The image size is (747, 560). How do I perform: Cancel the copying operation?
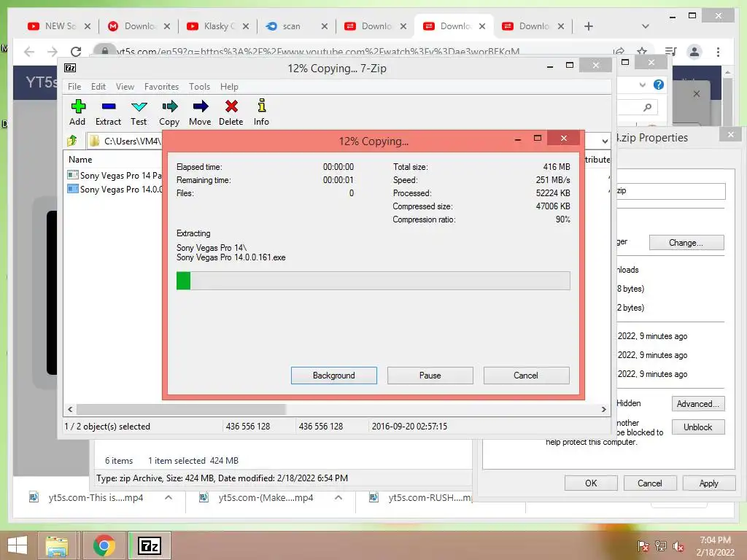(527, 376)
